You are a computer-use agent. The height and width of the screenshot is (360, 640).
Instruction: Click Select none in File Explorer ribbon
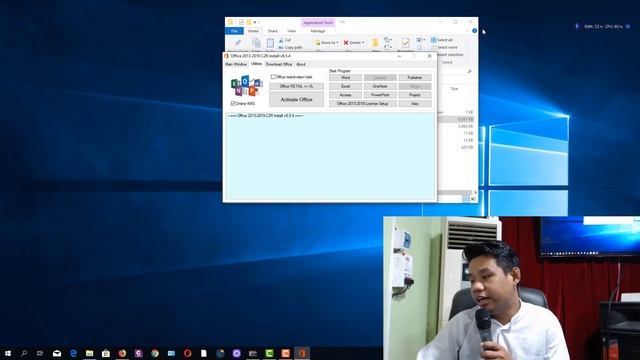pos(444,47)
